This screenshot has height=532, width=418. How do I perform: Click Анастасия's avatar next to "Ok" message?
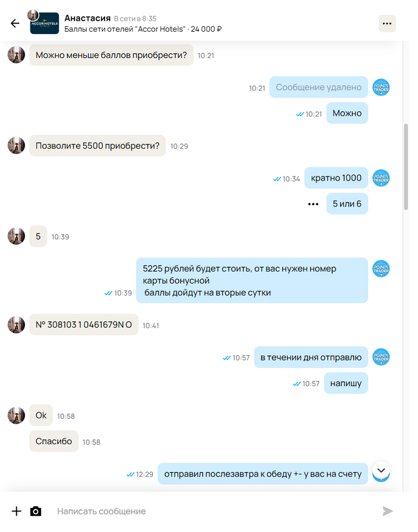[x=16, y=415]
